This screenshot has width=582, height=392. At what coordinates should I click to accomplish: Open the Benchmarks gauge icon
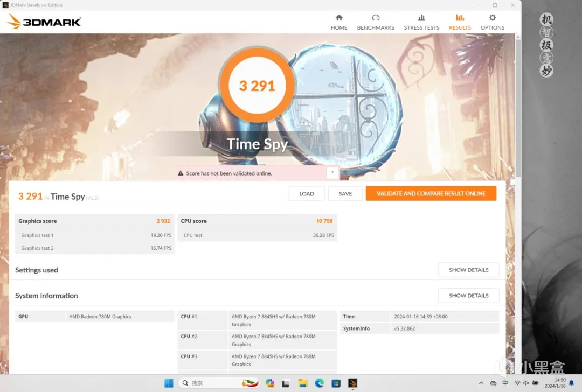click(x=376, y=18)
